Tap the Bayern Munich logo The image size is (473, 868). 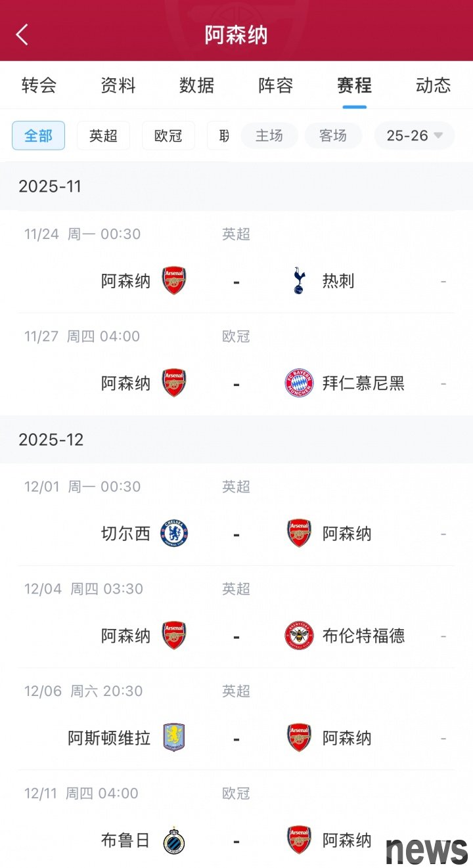coord(299,383)
